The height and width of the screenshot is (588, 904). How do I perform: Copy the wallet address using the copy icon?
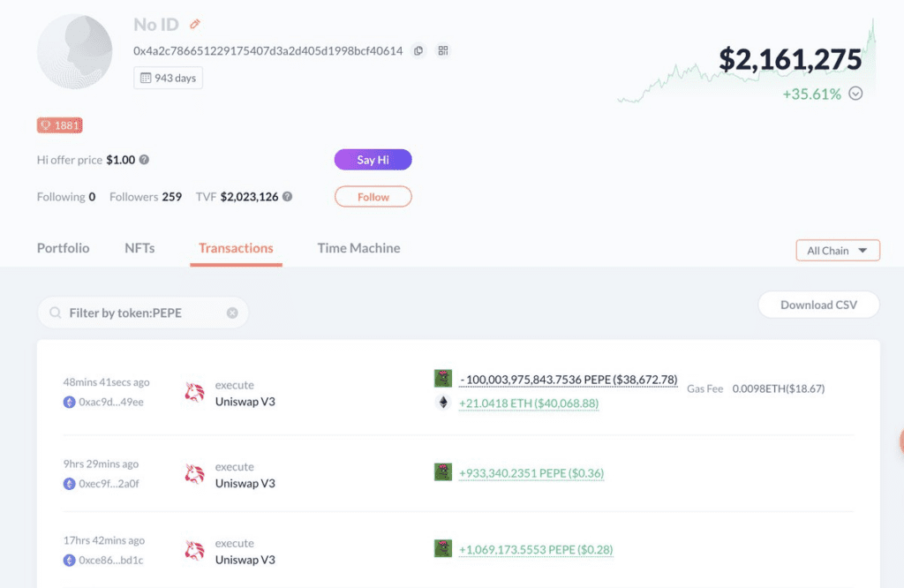[418, 51]
